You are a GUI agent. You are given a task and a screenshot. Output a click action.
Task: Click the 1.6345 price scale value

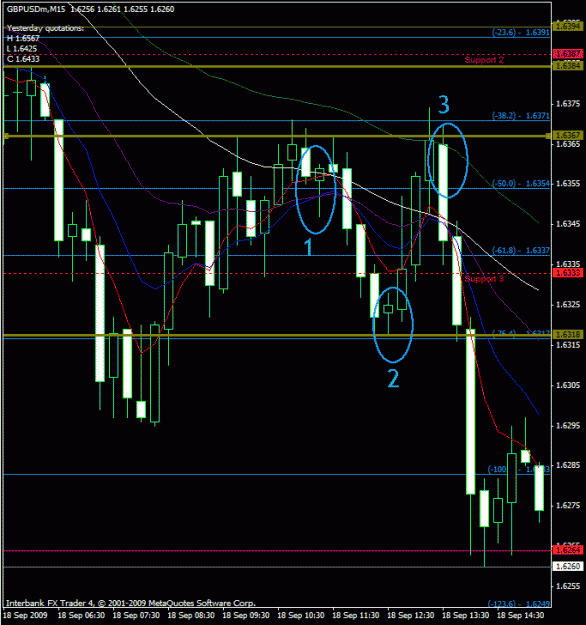point(568,224)
